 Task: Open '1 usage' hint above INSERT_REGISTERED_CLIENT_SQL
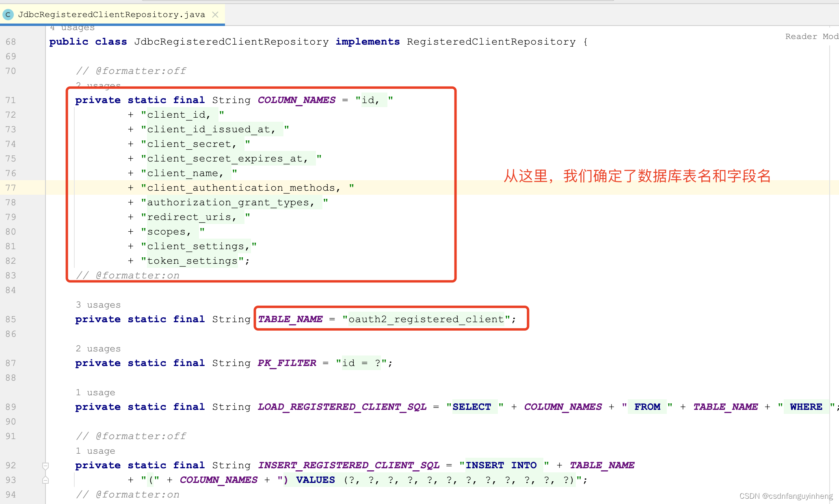[95, 451]
